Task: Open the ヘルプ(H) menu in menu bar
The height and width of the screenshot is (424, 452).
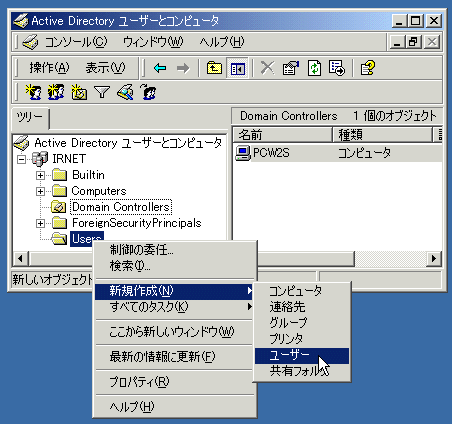Action: 222,42
